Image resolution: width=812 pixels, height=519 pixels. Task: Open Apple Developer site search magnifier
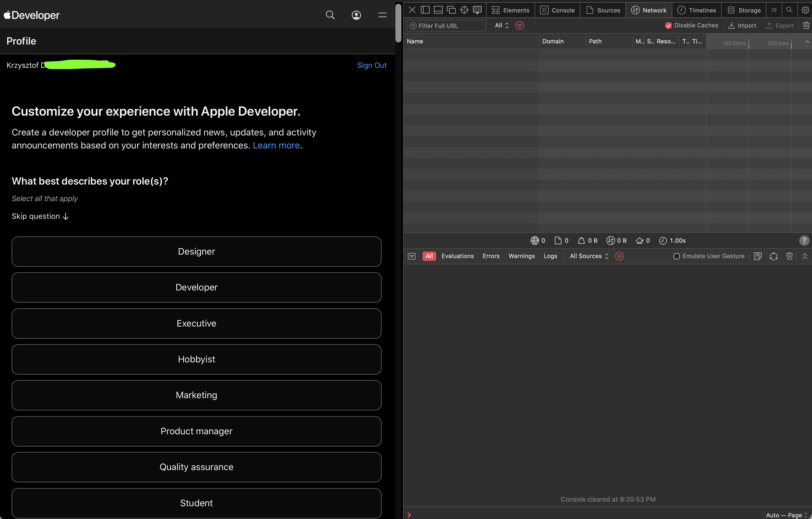pos(330,15)
